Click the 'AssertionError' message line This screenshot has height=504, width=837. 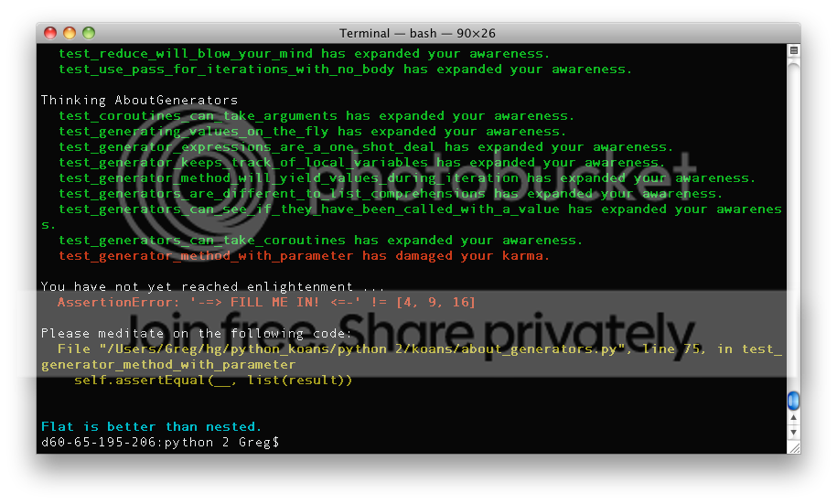click(x=266, y=302)
